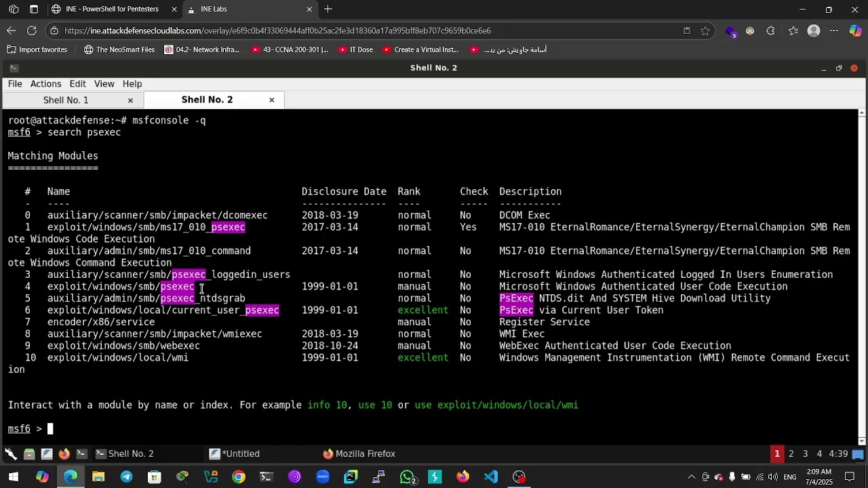View site info lock icon
This screenshot has width=868, height=488.
tap(54, 30)
